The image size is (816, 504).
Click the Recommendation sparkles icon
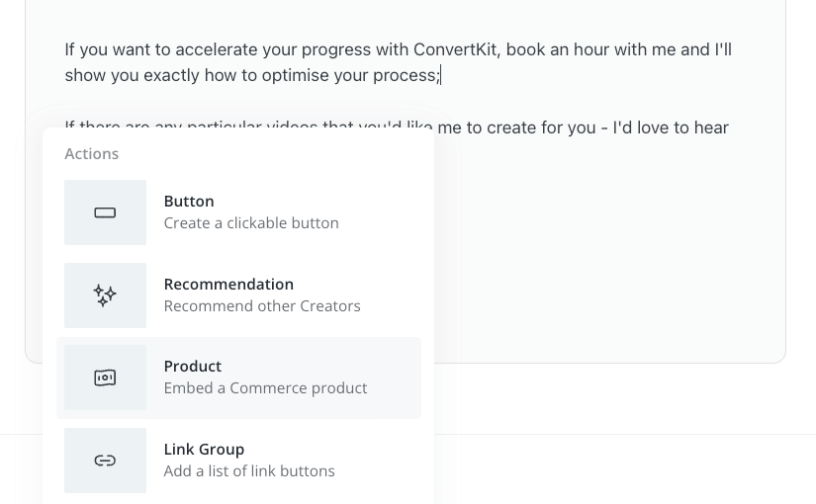click(105, 295)
